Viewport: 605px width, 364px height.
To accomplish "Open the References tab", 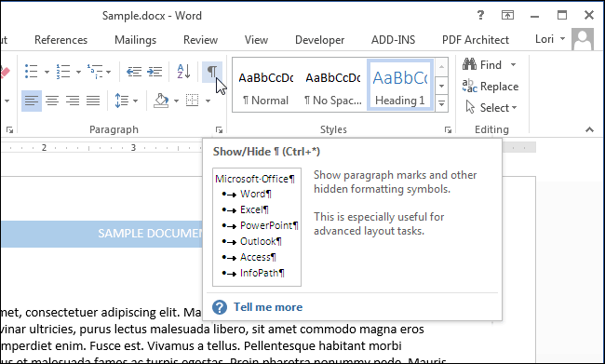I will click(x=60, y=40).
